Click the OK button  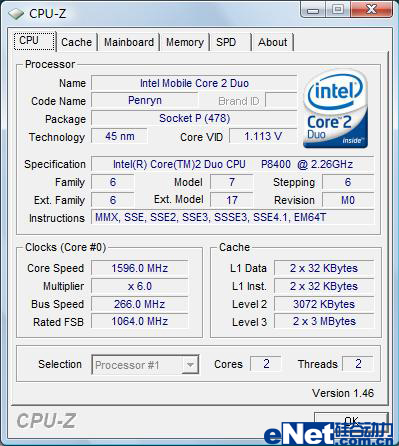(x=351, y=422)
